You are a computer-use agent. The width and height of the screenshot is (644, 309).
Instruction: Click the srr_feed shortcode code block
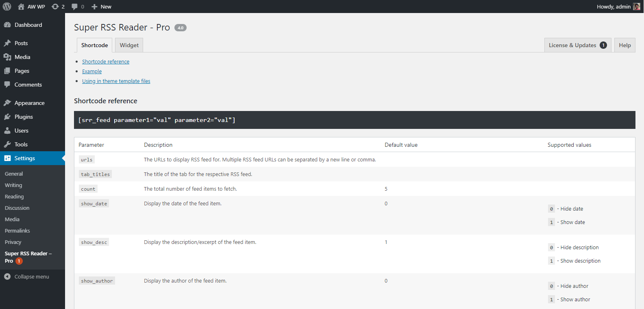tap(355, 120)
